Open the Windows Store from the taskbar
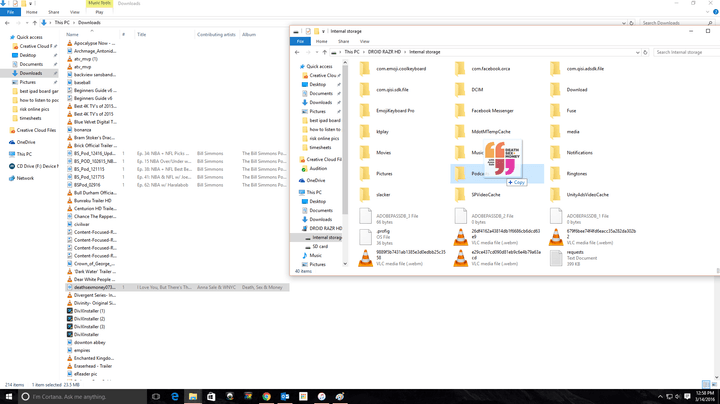The height and width of the screenshot is (404, 720). point(211,397)
